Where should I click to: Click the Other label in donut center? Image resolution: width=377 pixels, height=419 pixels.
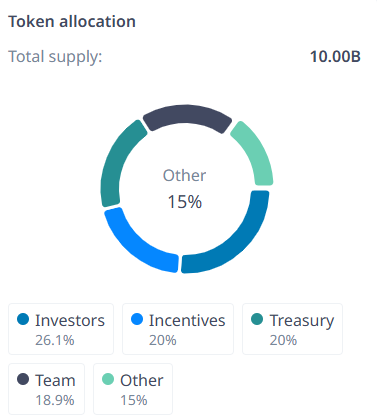(x=184, y=175)
